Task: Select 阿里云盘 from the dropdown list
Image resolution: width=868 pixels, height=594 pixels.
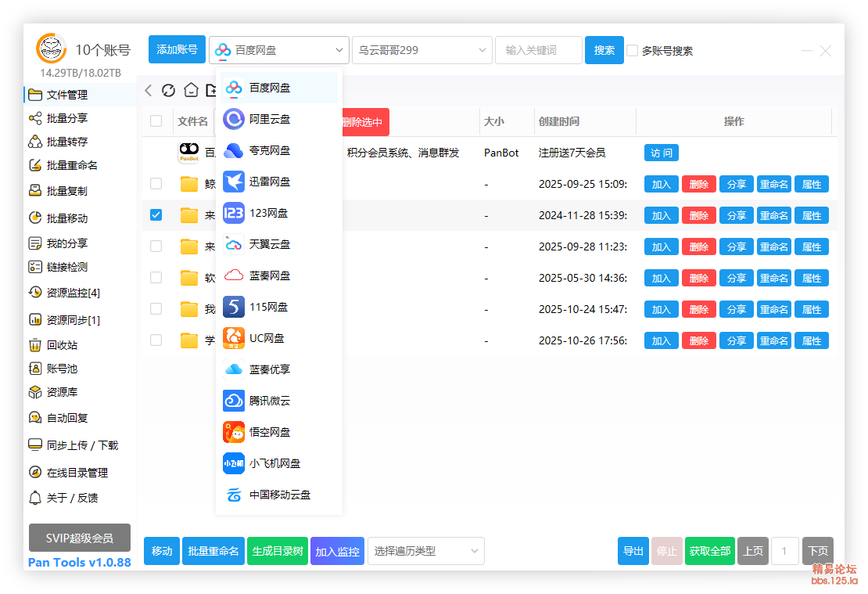Action: pos(279,119)
